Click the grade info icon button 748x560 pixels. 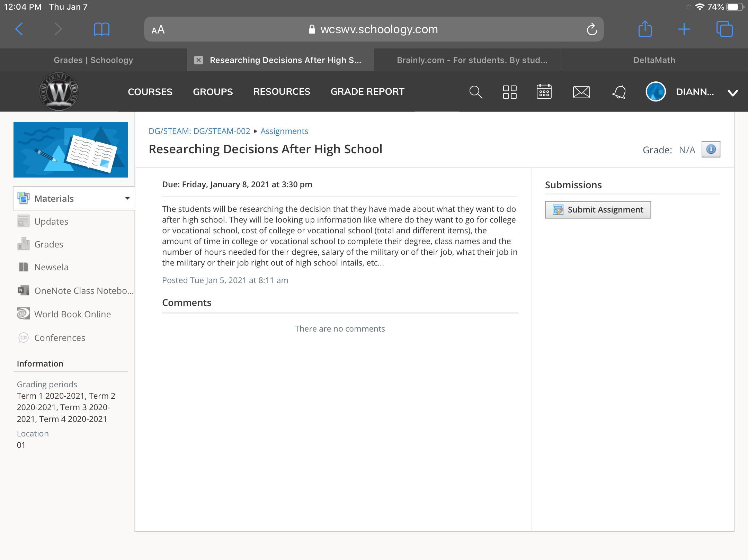[711, 150]
